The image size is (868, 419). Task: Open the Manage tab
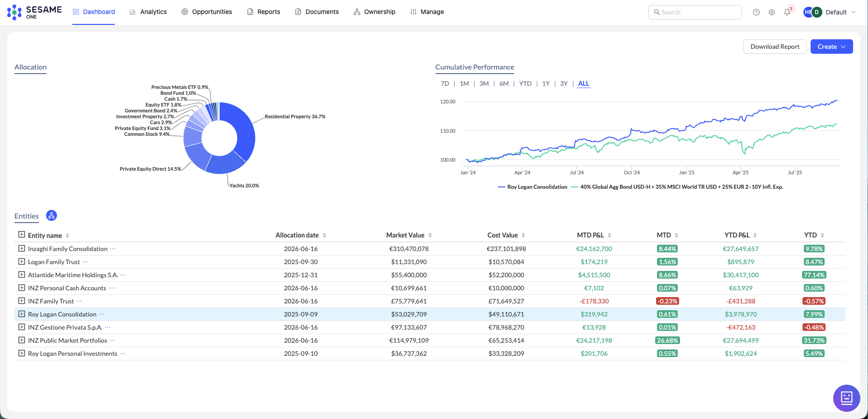(427, 12)
